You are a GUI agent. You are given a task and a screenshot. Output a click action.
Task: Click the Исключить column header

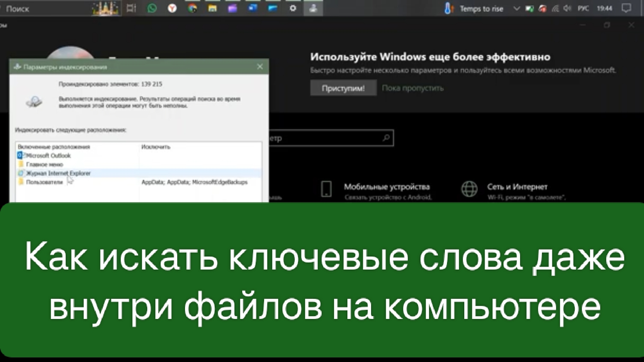pyautogui.click(x=155, y=147)
